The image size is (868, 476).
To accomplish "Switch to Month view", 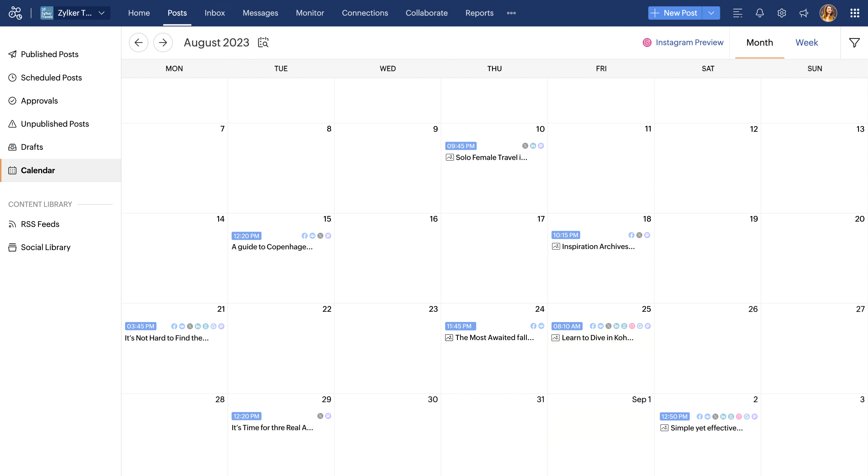I will point(759,43).
